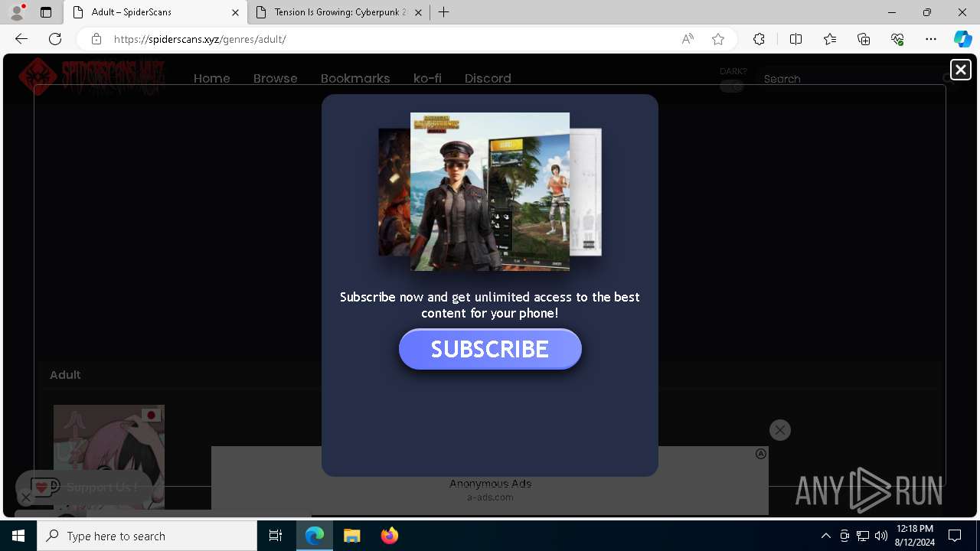The width and height of the screenshot is (980, 551).
Task: Reload the page with Refresh icon
Action: pyautogui.click(x=55, y=39)
